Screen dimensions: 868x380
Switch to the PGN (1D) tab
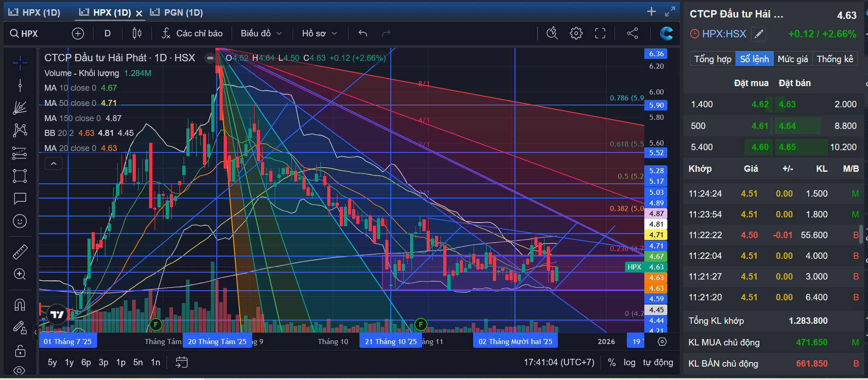point(177,12)
